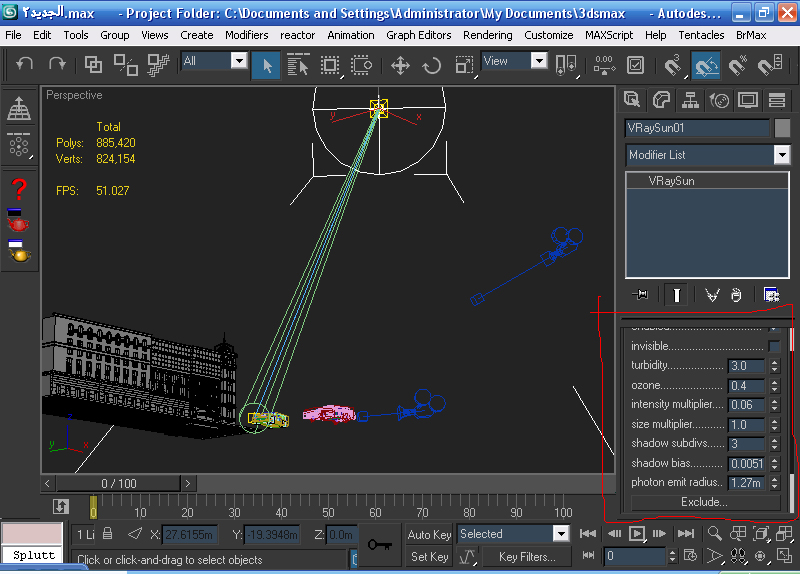Image resolution: width=800 pixels, height=574 pixels.
Task: Select the Bind to Space Warp tool
Action: coord(159,65)
